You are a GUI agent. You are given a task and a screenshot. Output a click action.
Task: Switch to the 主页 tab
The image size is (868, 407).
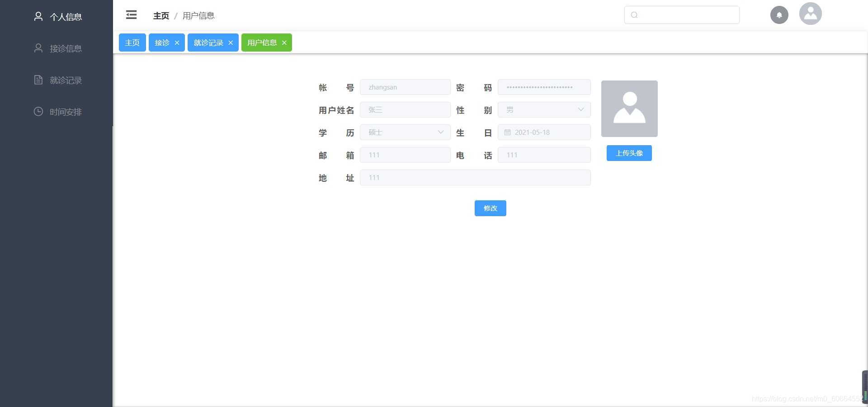coord(132,43)
